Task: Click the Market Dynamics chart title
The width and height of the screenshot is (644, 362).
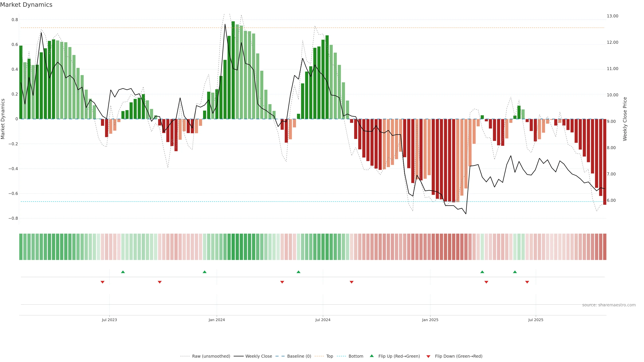Action: [x=26, y=5]
